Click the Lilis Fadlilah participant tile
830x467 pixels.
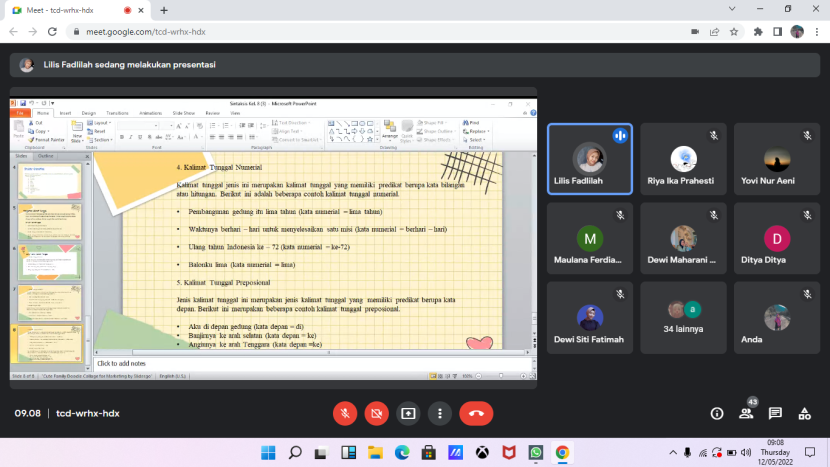click(589, 158)
